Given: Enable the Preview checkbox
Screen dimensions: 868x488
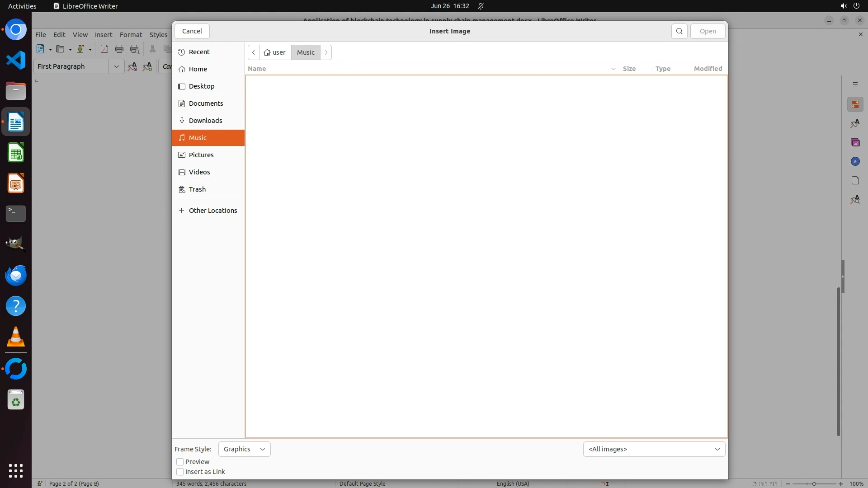Looking at the screenshot, I should coord(180,462).
